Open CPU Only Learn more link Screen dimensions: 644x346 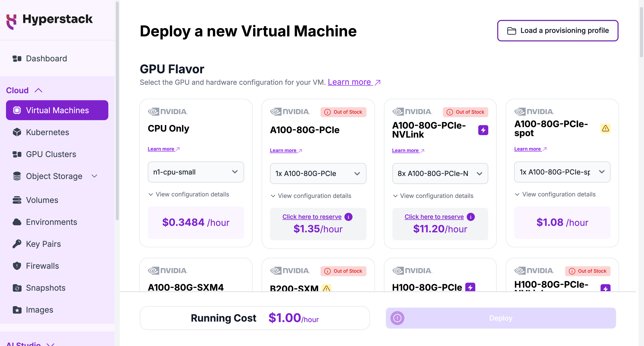click(x=163, y=149)
